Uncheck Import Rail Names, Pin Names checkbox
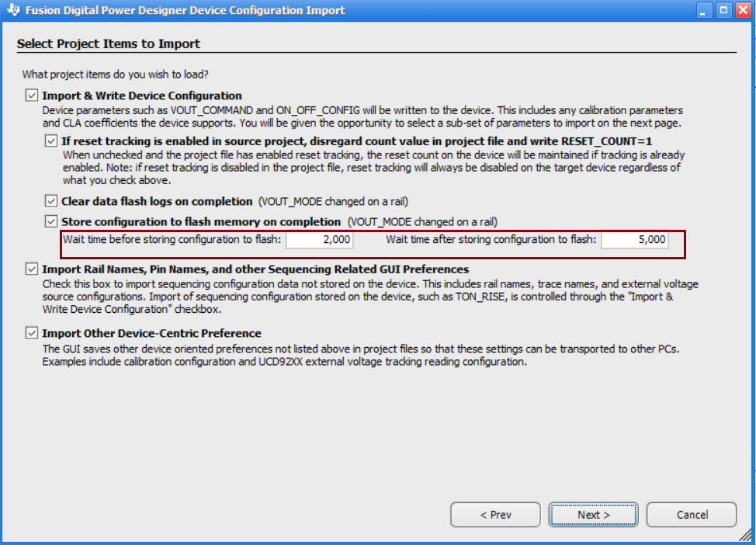 [32, 269]
